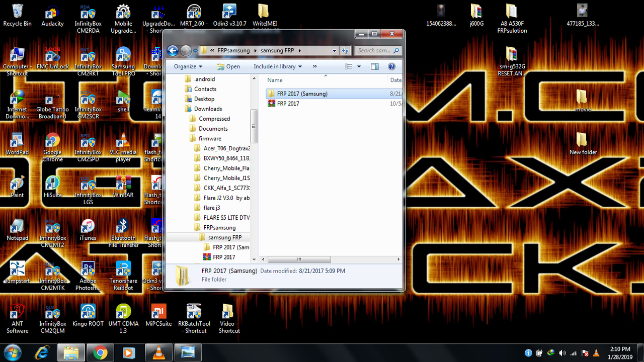Select Downloads in the navigation tree
This screenshot has width=644, height=362.
coord(208,109)
